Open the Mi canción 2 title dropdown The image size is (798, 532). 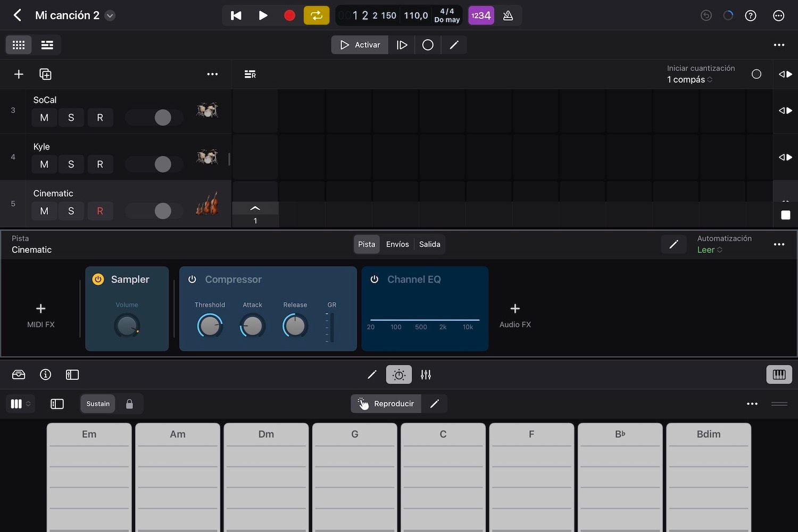tap(110, 15)
